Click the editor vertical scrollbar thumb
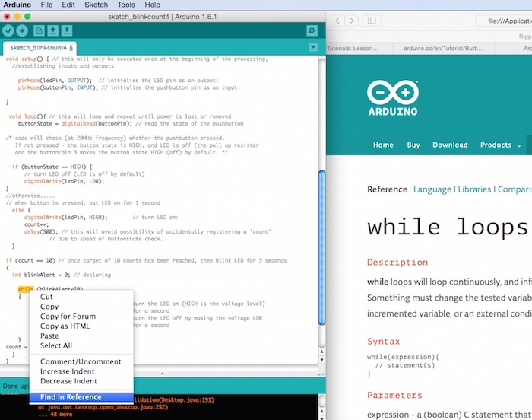This screenshot has height=420, width=532. click(321, 247)
